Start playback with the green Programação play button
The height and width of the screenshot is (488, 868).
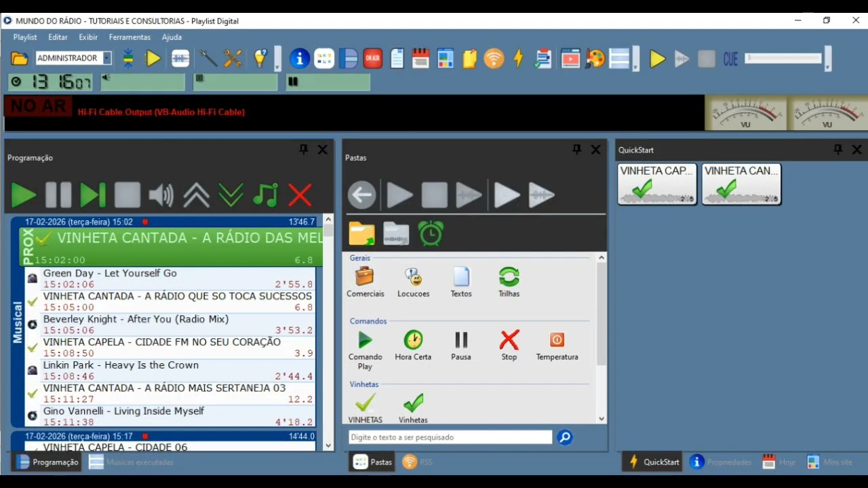[x=24, y=195]
